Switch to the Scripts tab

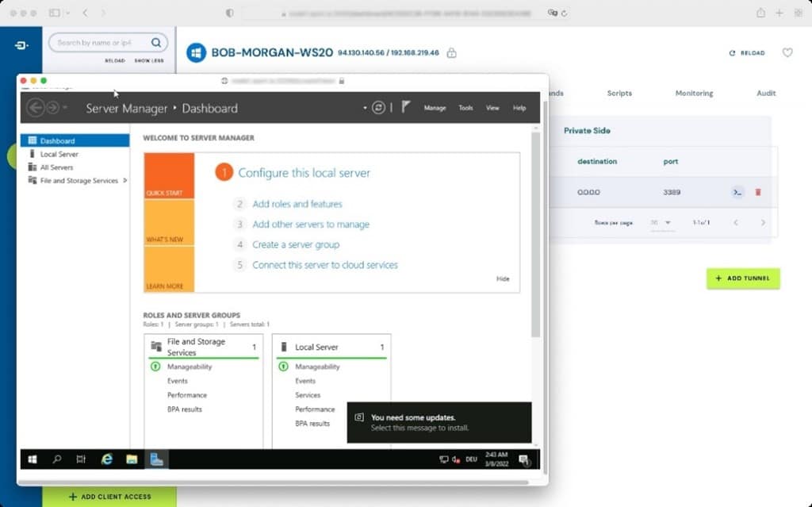(x=619, y=94)
